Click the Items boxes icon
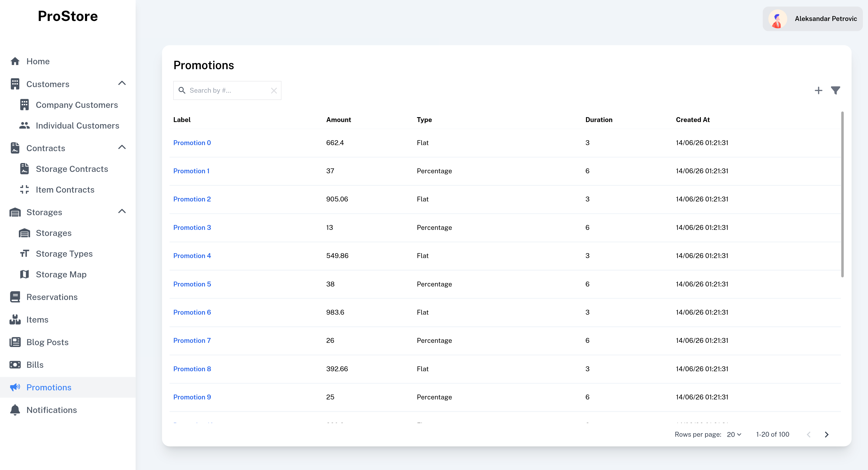This screenshot has height=470, width=868. (x=15, y=320)
